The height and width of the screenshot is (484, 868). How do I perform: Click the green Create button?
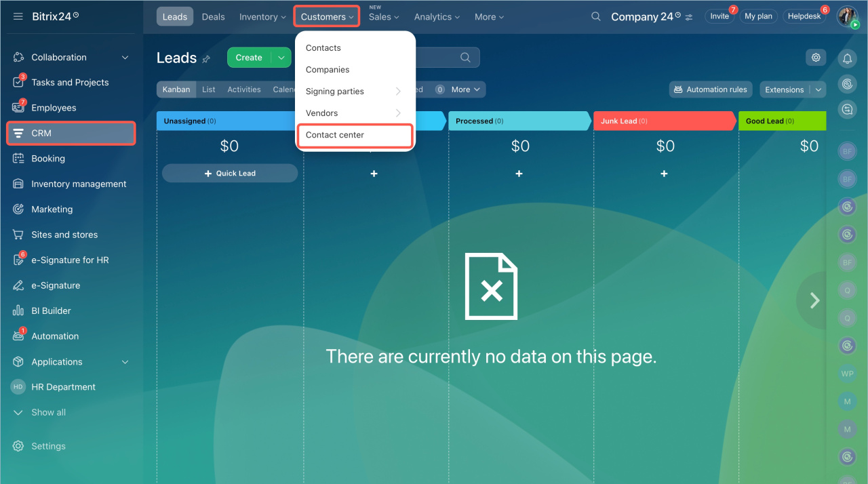(249, 58)
